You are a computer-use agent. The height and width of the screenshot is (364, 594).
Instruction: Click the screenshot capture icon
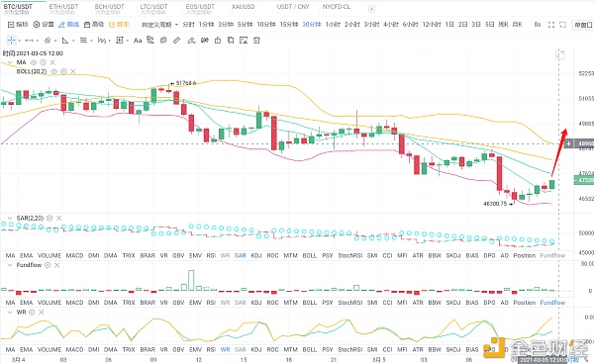coord(562,25)
